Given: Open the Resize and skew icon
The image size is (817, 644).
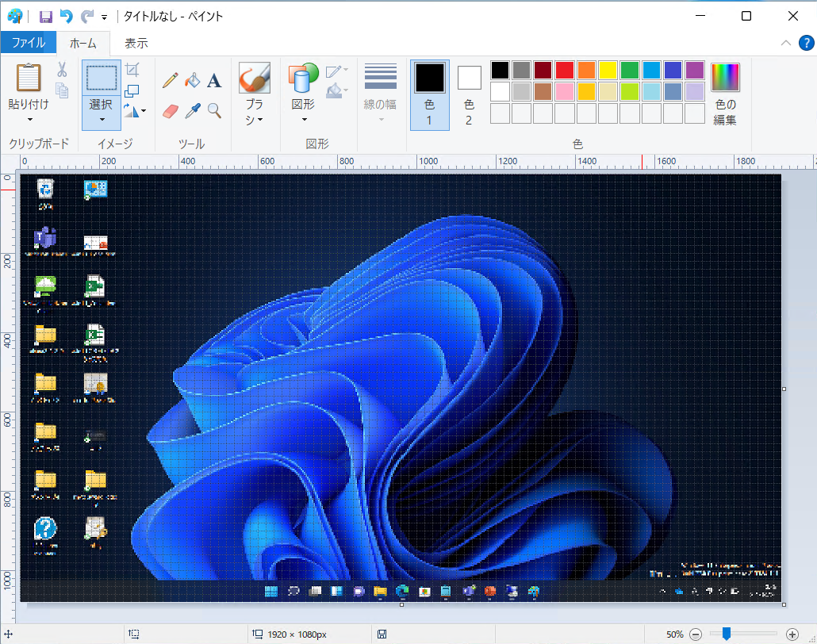Looking at the screenshot, I should 132,90.
